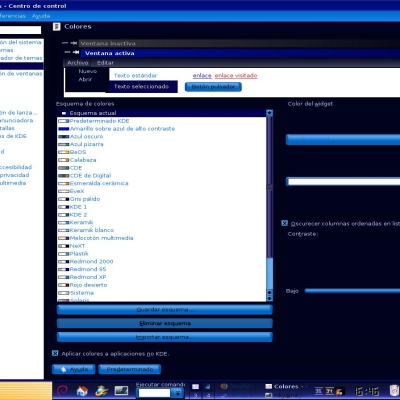This screenshot has height=400, width=400.
Task: Open the terminal screen icon in the panel
Action: (121, 390)
